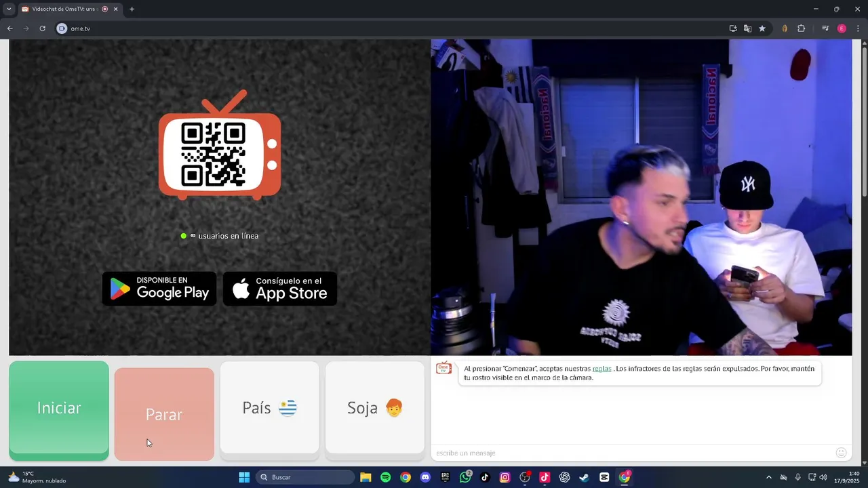The image size is (868, 488).
Task: Open site info icon beside ome.tv URL
Action: coord(62,28)
